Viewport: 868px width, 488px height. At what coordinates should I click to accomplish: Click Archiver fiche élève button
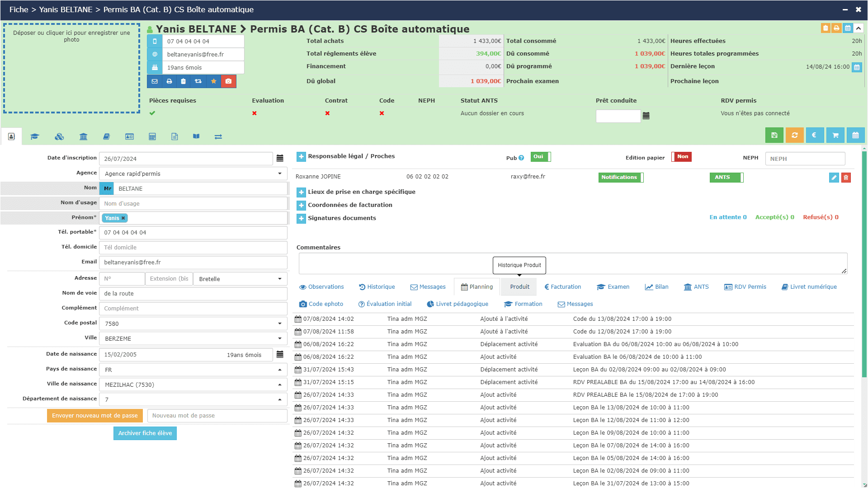pyautogui.click(x=145, y=433)
